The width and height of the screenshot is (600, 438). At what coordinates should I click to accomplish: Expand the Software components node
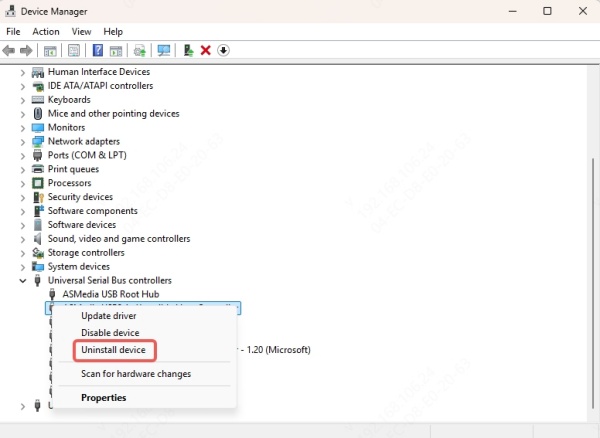point(23,212)
